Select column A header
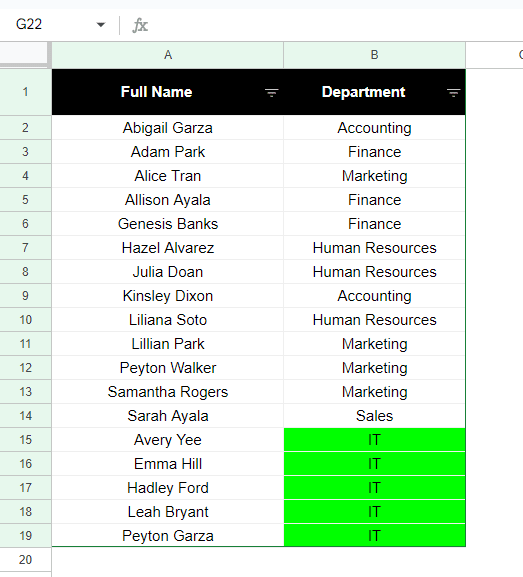 167,55
